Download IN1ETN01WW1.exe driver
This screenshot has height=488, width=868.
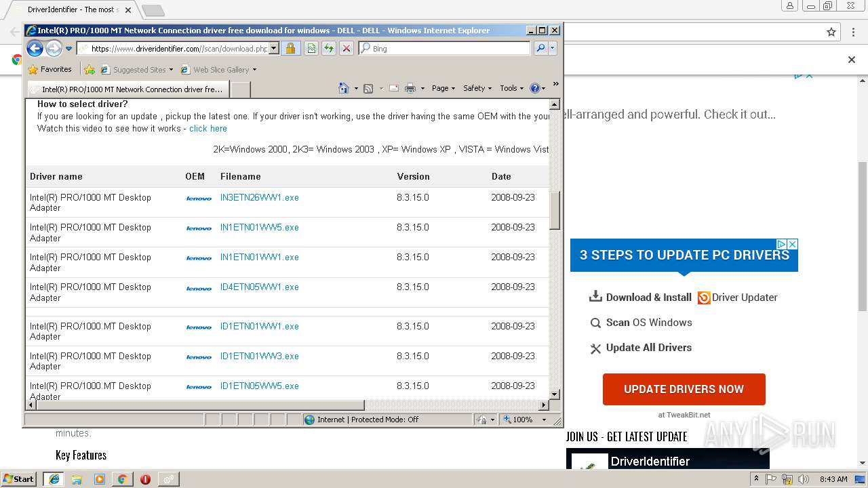[x=259, y=257]
